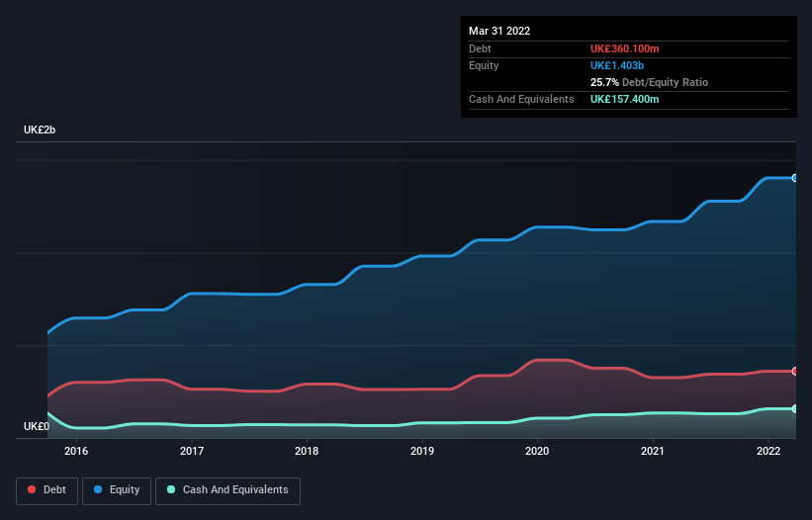Click the 2019 x-axis label

point(422,451)
